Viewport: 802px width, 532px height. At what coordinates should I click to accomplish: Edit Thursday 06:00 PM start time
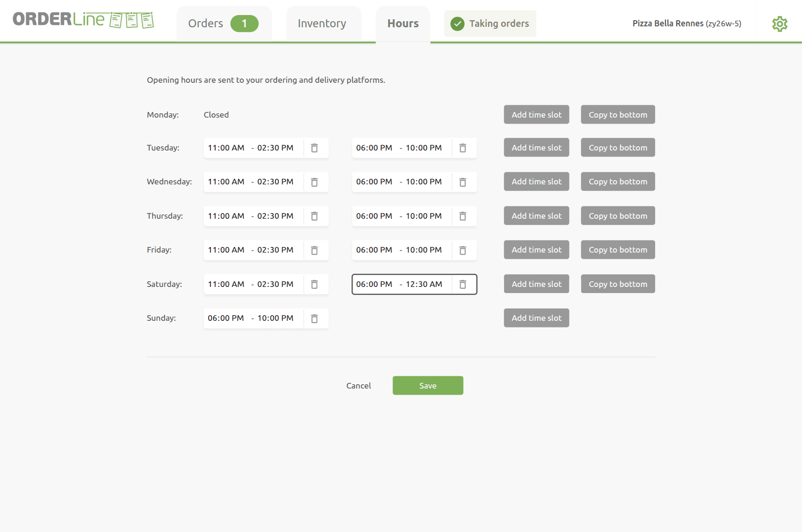[x=374, y=216]
